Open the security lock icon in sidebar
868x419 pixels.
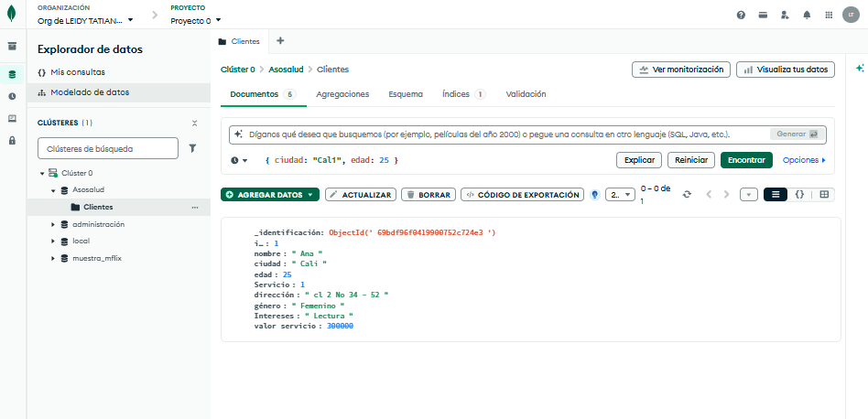[x=12, y=140]
